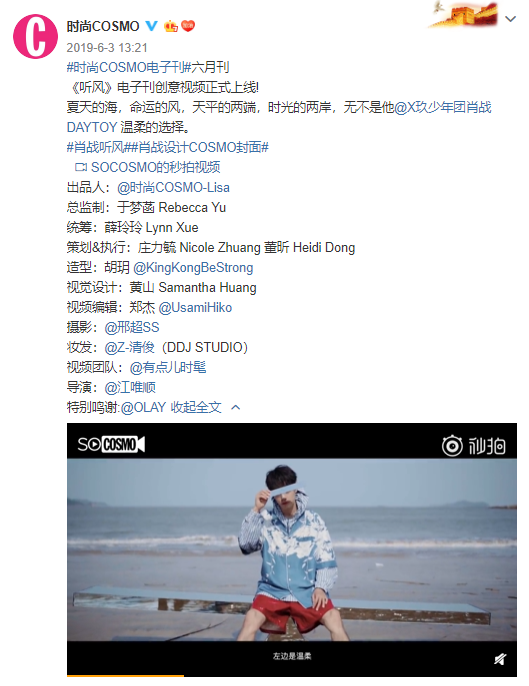
Task: Click the blue verified V badge
Action: click(x=151, y=26)
